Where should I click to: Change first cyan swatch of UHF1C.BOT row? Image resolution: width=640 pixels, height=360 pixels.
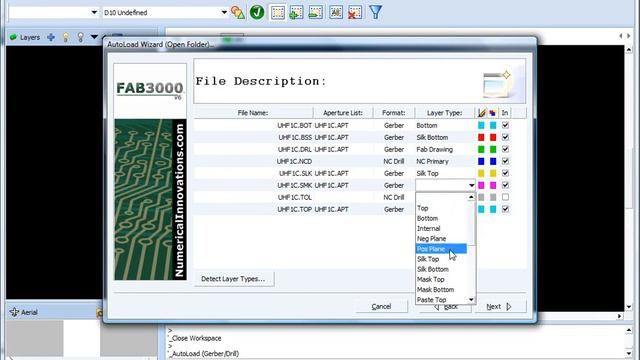[481, 125]
